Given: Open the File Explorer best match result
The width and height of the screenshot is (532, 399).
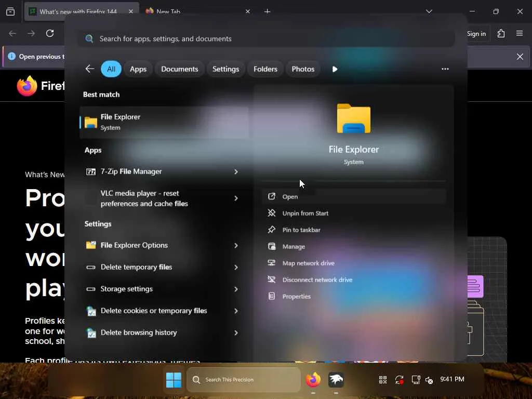Looking at the screenshot, I should point(164,122).
